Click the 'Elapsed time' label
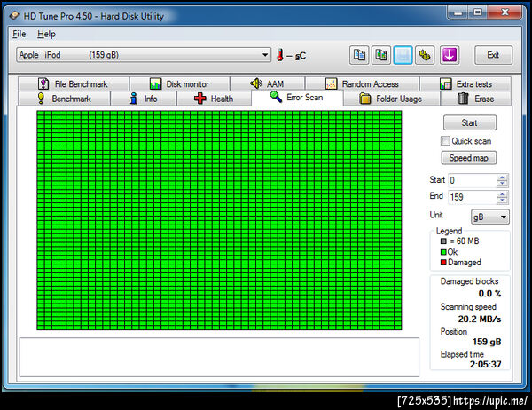The image size is (532, 410). tap(462, 354)
